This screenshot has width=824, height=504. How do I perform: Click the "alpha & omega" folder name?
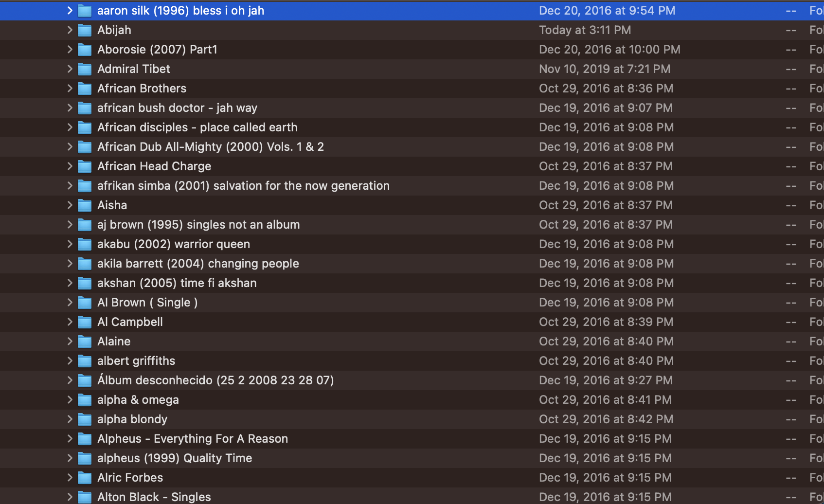(x=138, y=400)
